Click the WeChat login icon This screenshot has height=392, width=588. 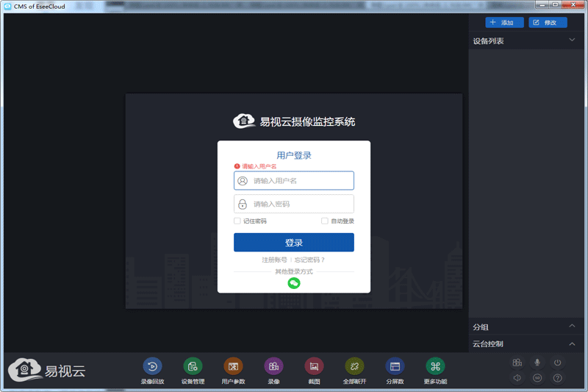(x=294, y=283)
